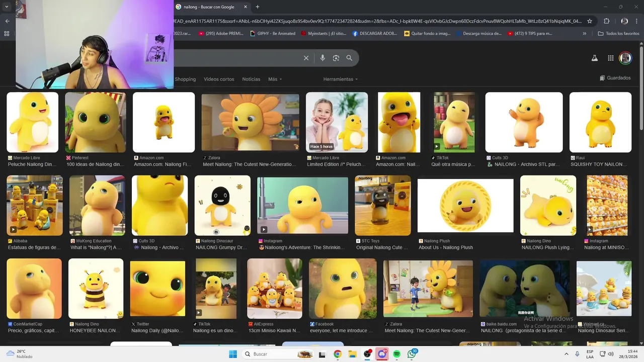Switch to the Shopping results tab
Viewport: 644px width, 362px height.
[185, 79]
